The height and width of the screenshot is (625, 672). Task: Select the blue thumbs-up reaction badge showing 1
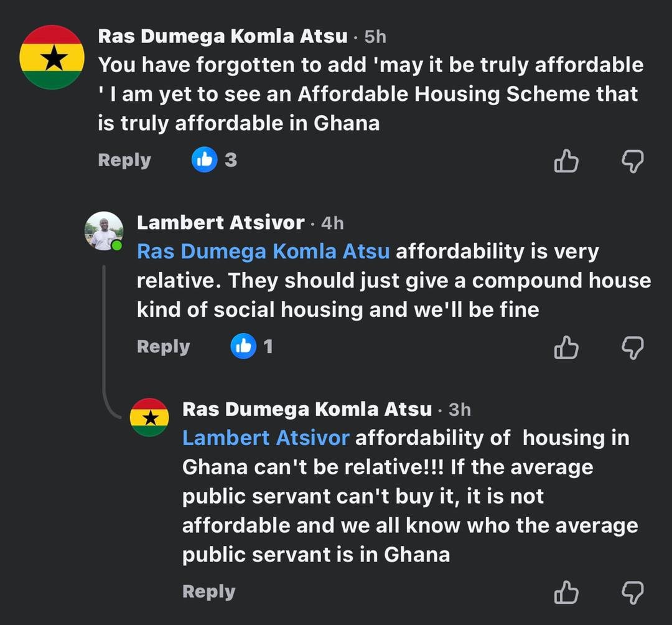pos(243,347)
